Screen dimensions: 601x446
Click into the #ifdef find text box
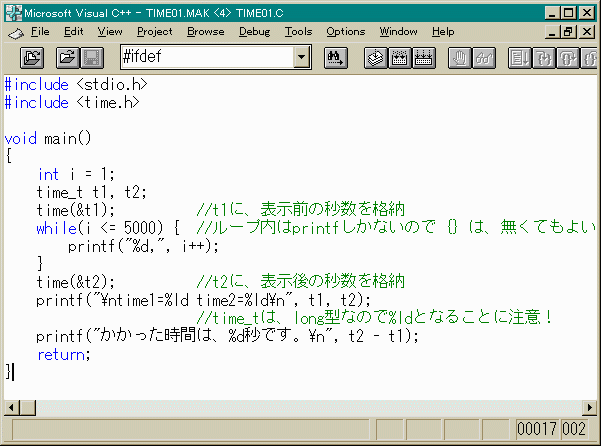(207, 57)
